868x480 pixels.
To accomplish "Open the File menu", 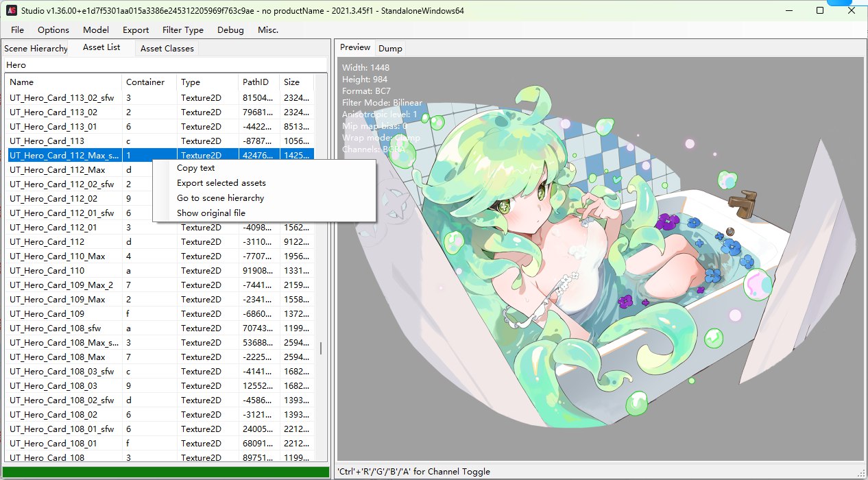I will (17, 29).
